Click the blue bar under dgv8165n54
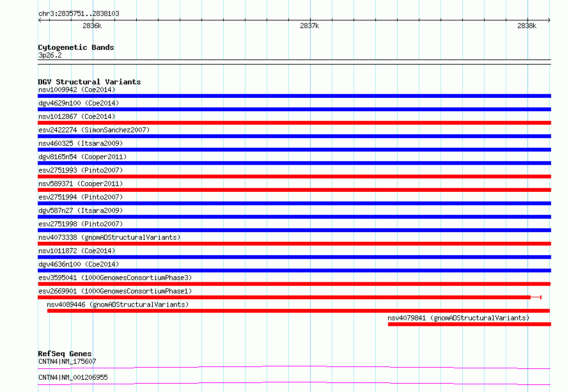 (294, 163)
